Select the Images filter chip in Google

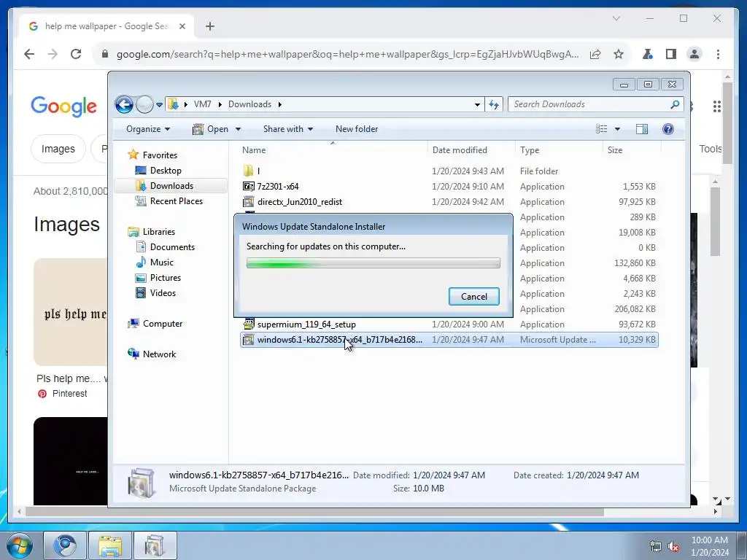[58, 149]
